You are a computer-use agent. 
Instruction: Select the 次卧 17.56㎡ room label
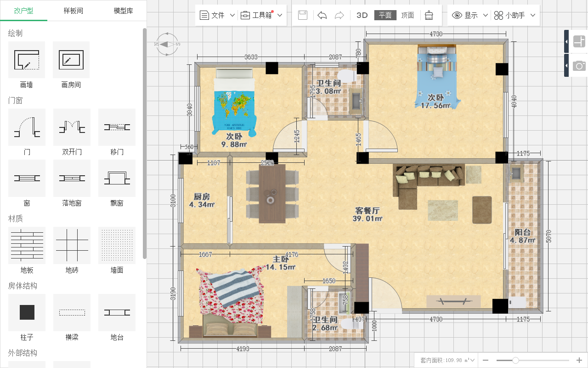[435, 101]
